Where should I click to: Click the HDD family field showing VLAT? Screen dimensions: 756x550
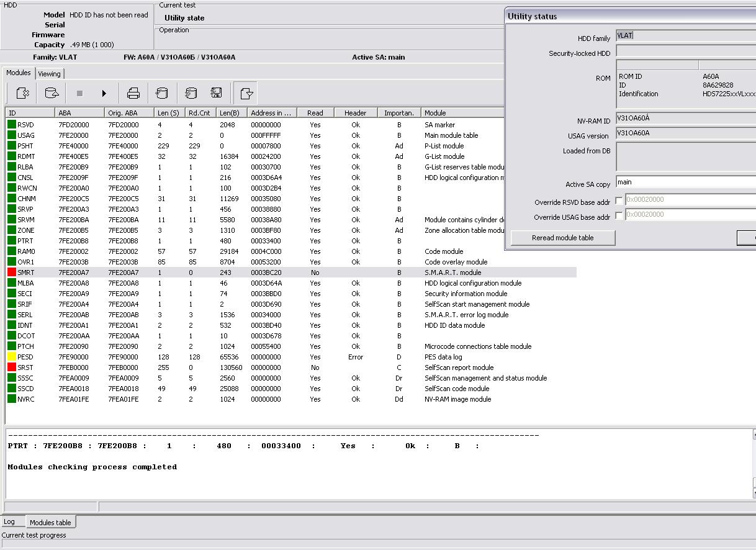(686, 36)
